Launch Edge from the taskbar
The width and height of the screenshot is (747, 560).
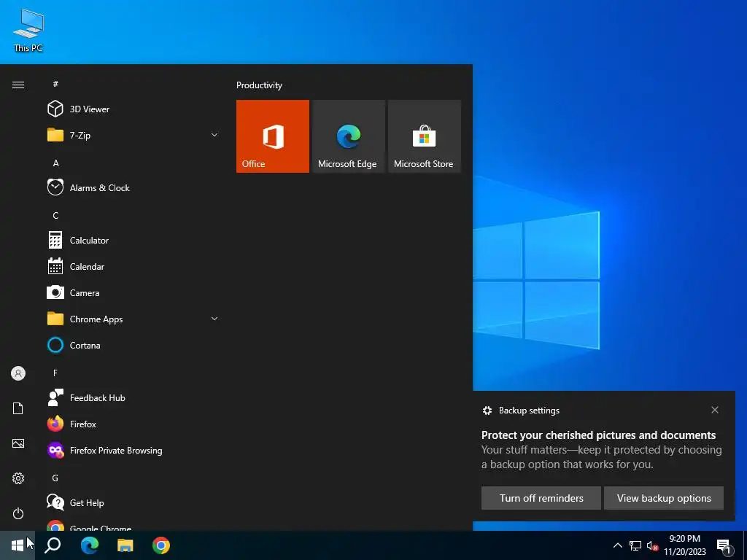(x=89, y=545)
